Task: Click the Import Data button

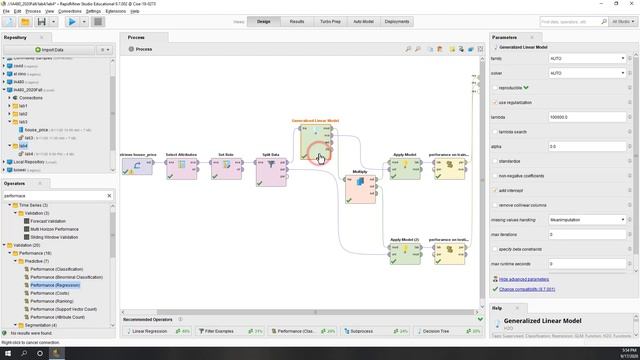Action: tap(49, 50)
